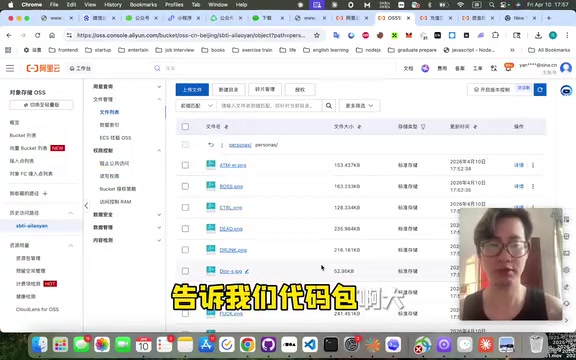
Task: Click the plus icon beside 我收藏的路径
Action: (45, 194)
